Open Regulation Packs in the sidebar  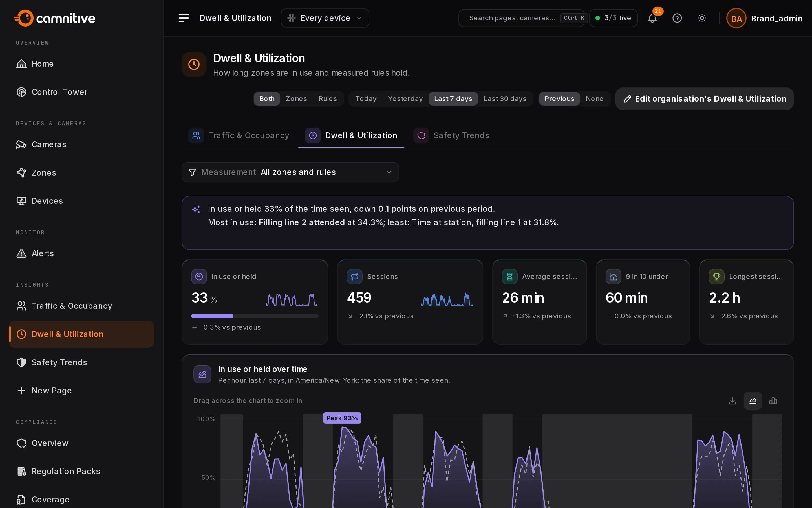[81, 471]
